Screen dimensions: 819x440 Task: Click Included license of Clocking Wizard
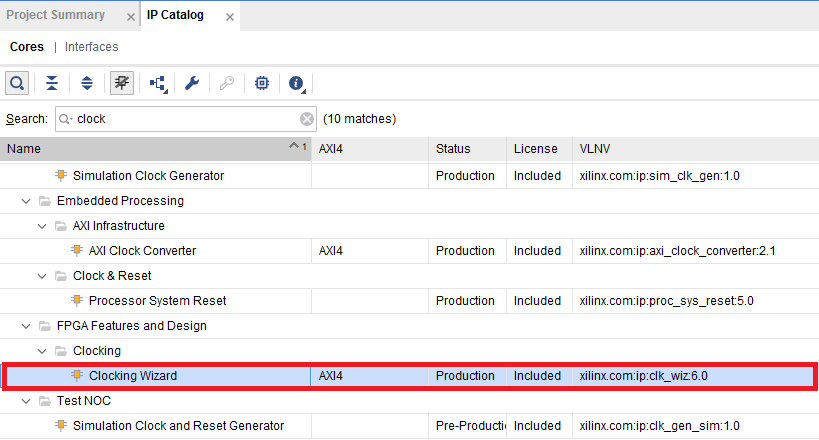pyautogui.click(x=537, y=376)
